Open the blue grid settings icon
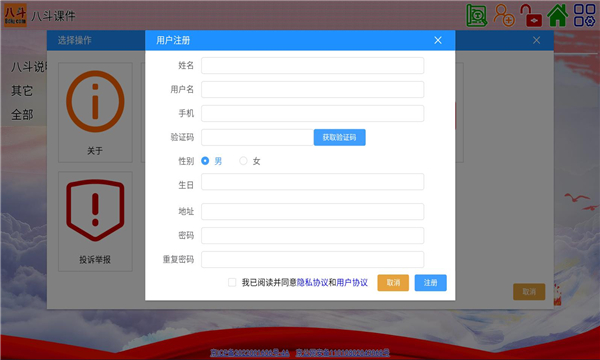600x360 pixels. pos(584,15)
